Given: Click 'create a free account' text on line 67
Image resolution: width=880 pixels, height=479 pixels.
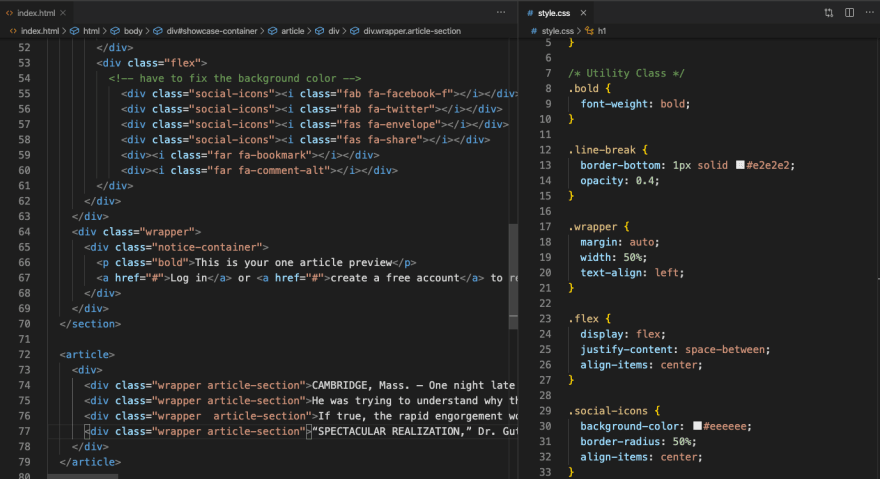Looking at the screenshot, I should pos(395,278).
